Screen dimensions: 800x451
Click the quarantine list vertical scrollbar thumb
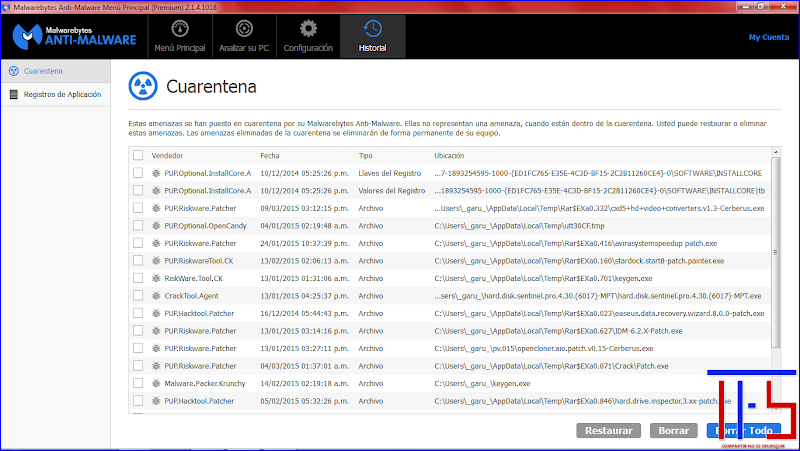click(x=776, y=253)
